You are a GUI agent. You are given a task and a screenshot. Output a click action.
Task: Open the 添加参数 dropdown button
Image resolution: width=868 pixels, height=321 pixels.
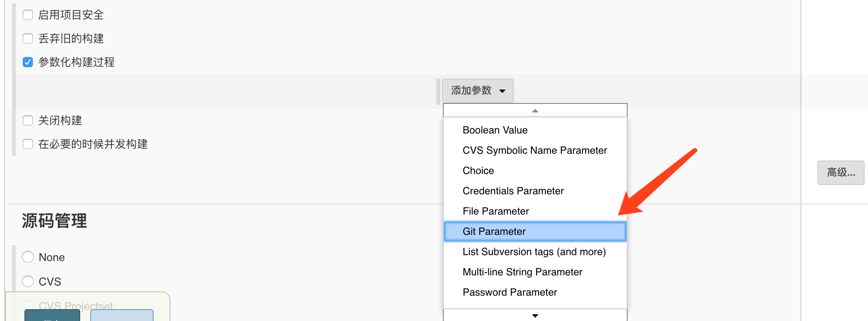[477, 91]
